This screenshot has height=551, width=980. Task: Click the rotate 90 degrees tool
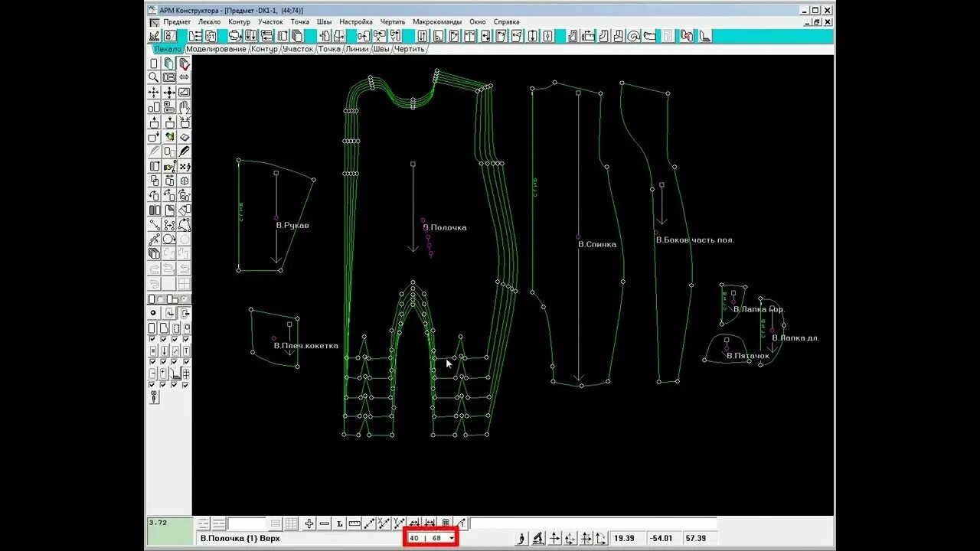[x=184, y=195]
